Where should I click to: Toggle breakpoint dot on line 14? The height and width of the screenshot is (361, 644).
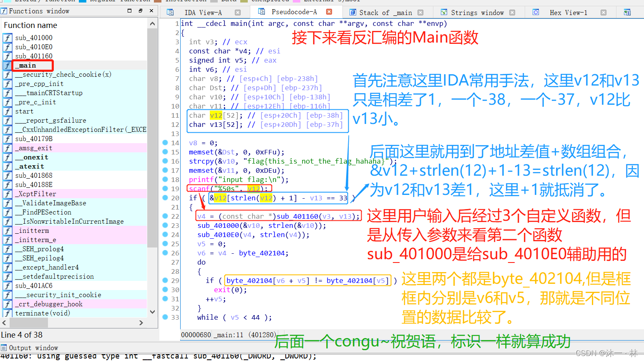165,143
